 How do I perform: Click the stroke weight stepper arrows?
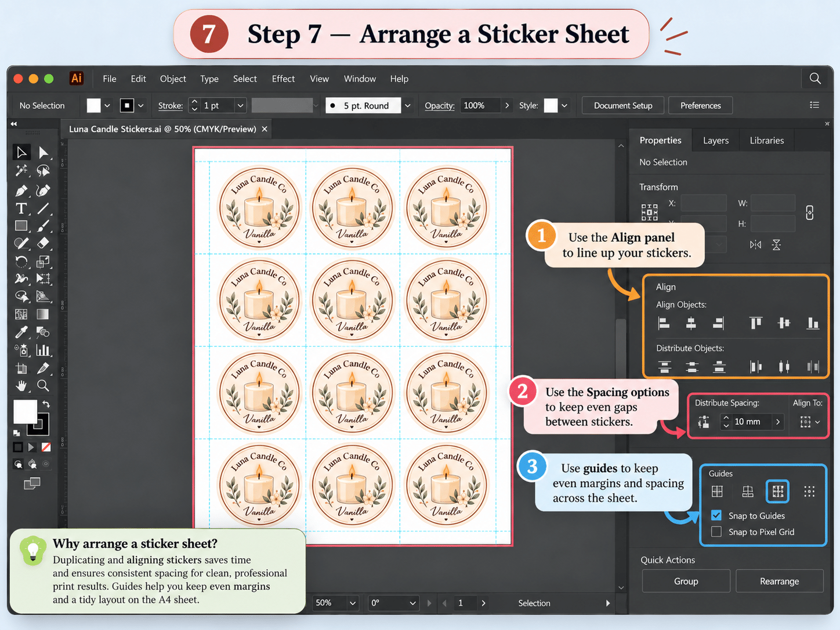tap(194, 106)
